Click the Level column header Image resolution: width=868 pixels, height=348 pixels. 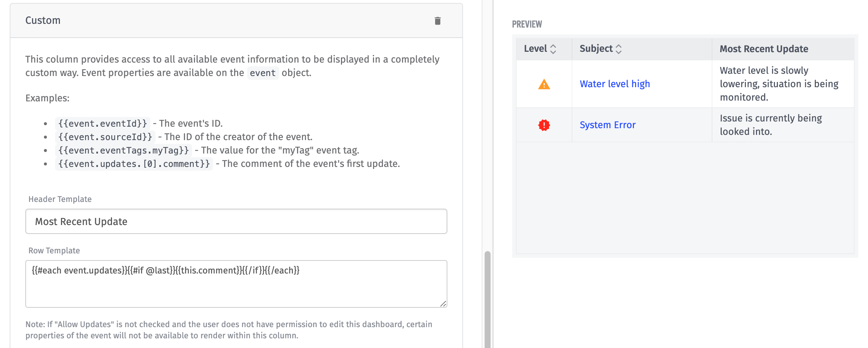pyautogui.click(x=535, y=49)
